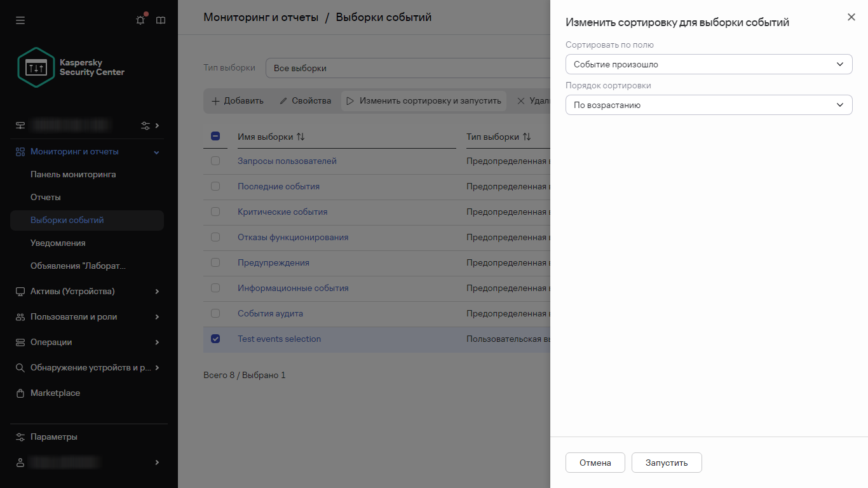Viewport: 868px width, 488px height.
Task: Open the Сортировать по полю dropdown
Action: click(708, 64)
